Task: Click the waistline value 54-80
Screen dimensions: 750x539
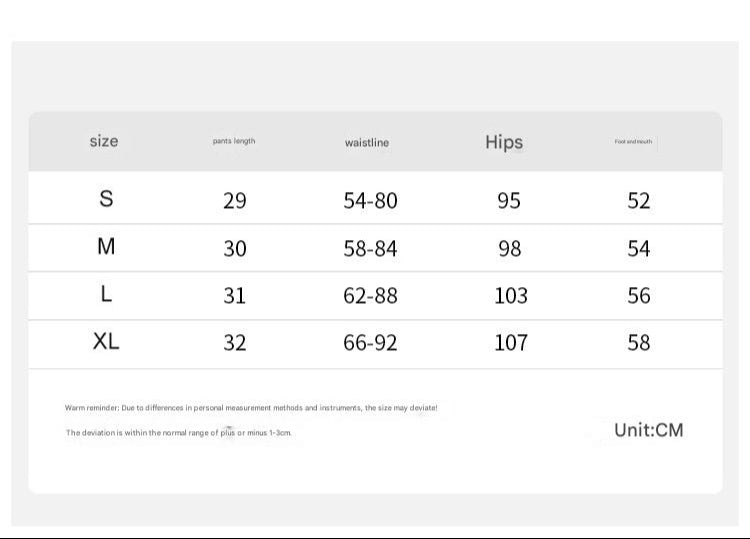Action: click(370, 201)
